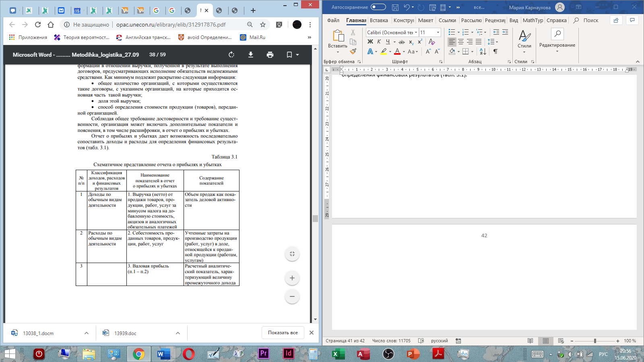Open the Вставка ribbon tab
The width and height of the screenshot is (644, 362).
click(379, 21)
